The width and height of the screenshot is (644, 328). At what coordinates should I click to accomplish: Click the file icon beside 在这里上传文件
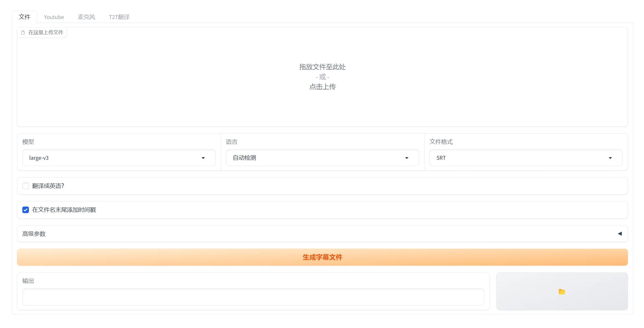(x=23, y=32)
